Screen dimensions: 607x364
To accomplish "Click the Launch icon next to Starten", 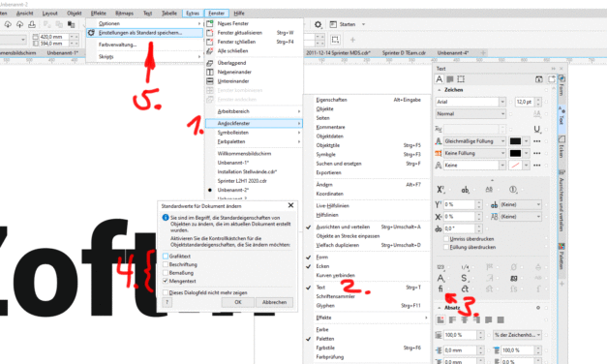I will (x=333, y=24).
